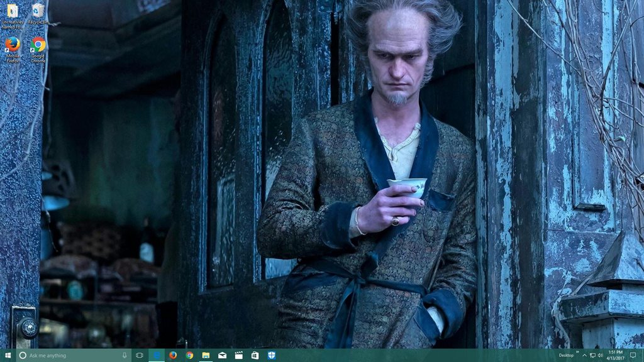Image resolution: width=644 pixels, height=362 pixels.
Task: Select the Mozilla Firefox desktop shortcut
Action: 13,50
